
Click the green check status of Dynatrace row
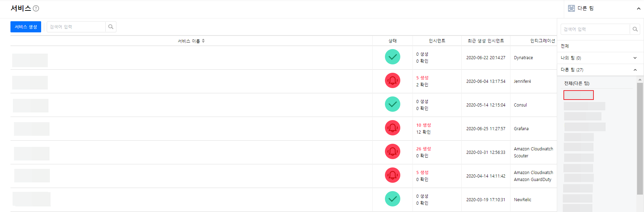[392, 57]
